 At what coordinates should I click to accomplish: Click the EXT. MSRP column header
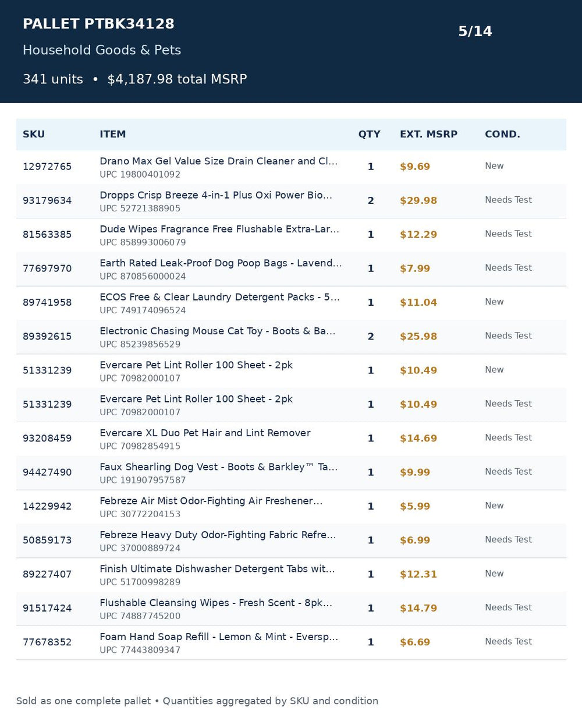click(428, 135)
